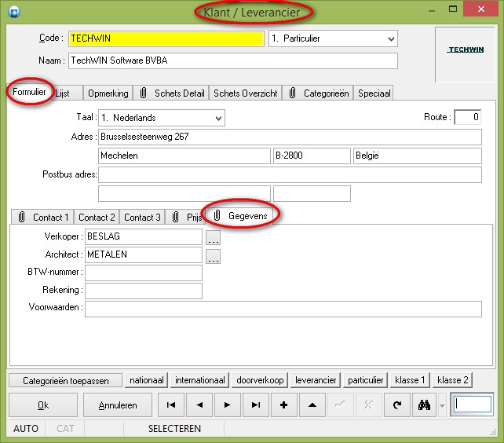Click the Route number field
Screen dimensions: 504x443
pos(468,117)
